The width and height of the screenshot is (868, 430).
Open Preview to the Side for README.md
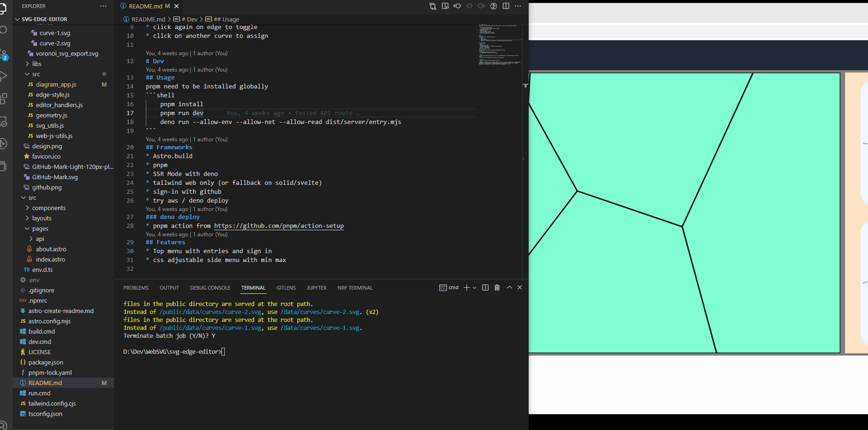(445, 6)
